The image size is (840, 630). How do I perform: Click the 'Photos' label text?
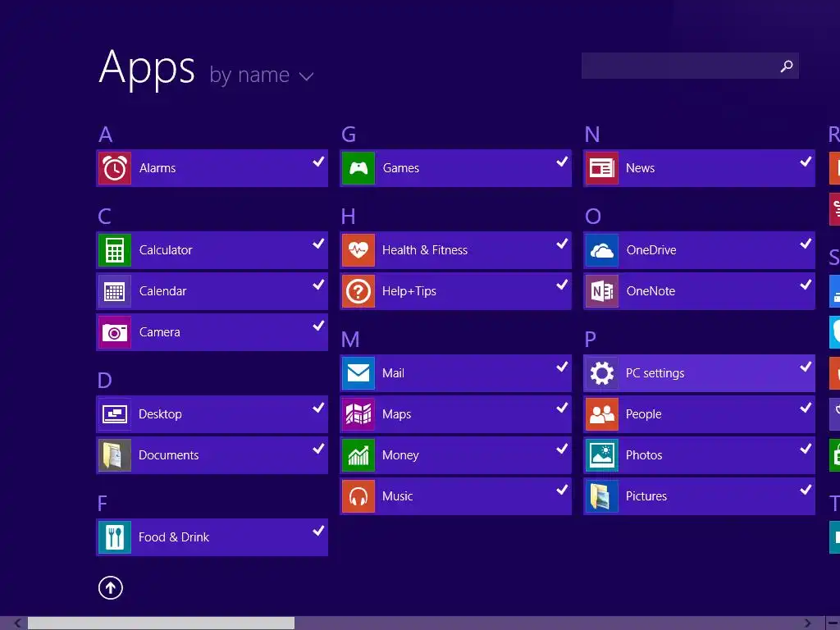pos(644,455)
